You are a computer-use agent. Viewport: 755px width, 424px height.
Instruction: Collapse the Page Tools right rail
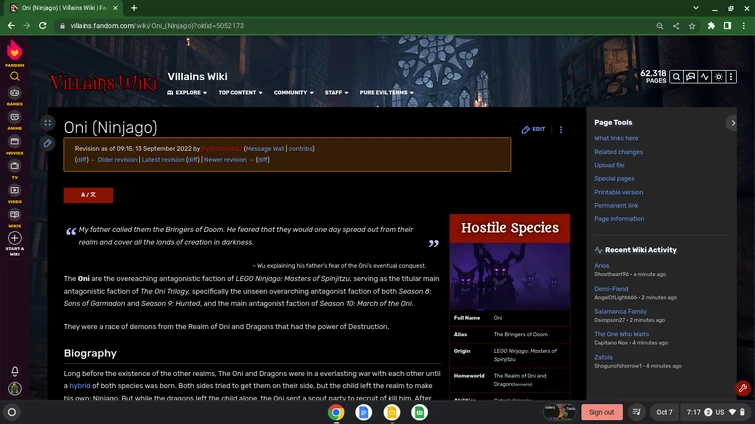(732, 123)
